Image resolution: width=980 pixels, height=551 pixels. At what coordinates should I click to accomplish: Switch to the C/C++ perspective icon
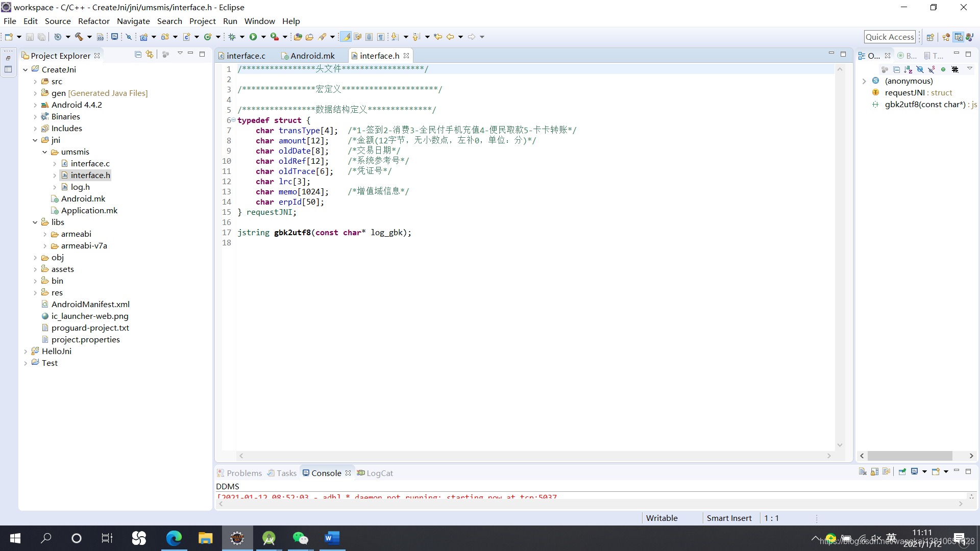[x=958, y=37]
